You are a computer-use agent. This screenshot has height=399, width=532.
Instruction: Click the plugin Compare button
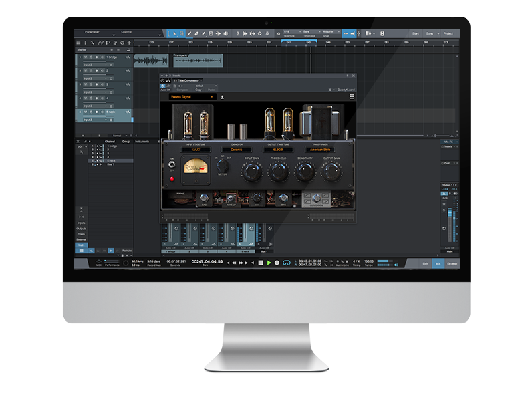(182, 90)
